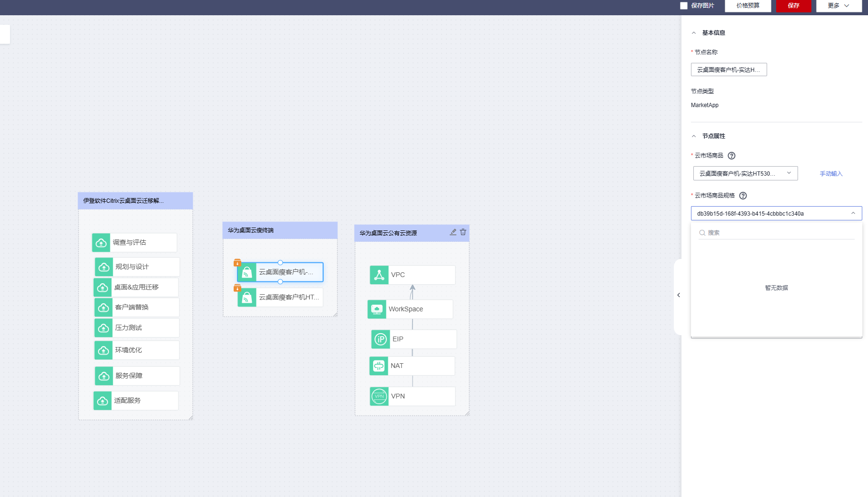Screen dimensions: 868x497
Task: Click the 价格预算 button
Action: click(x=748, y=6)
